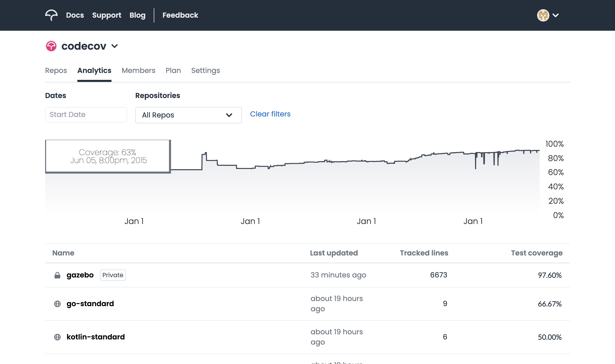615x364 pixels.
Task: Switch to the Repos tab
Action: point(56,70)
